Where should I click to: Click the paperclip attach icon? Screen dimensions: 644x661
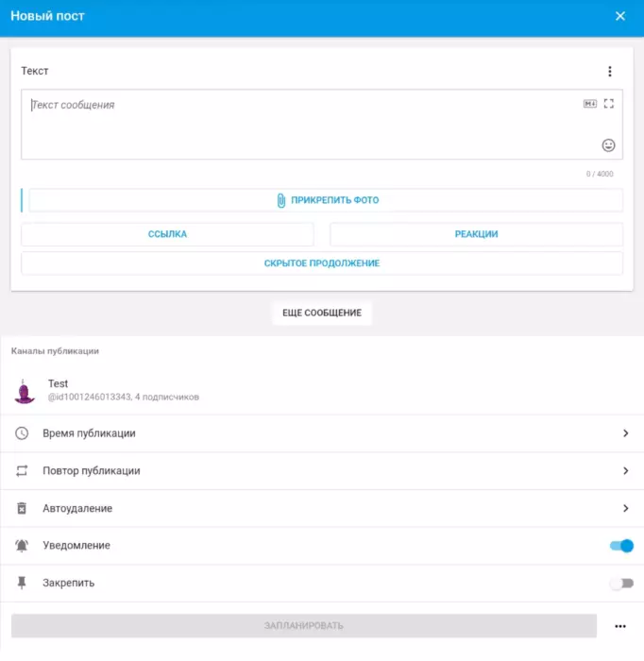[x=281, y=200]
